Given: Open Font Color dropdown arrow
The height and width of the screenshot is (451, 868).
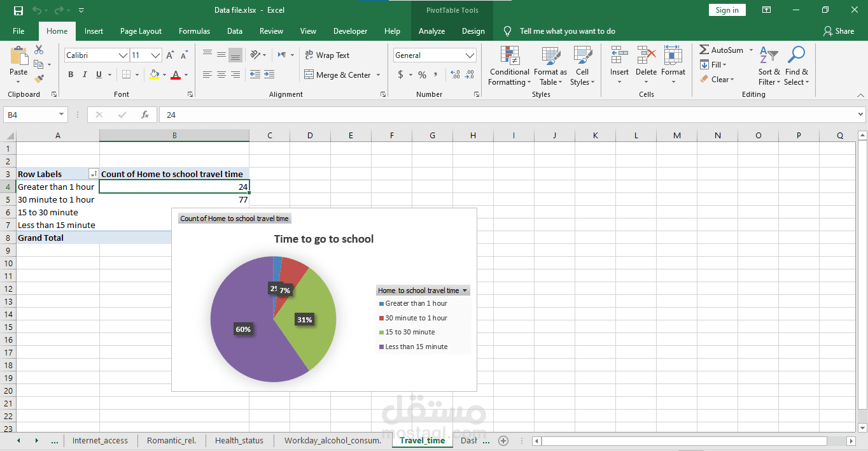Looking at the screenshot, I should (x=186, y=75).
